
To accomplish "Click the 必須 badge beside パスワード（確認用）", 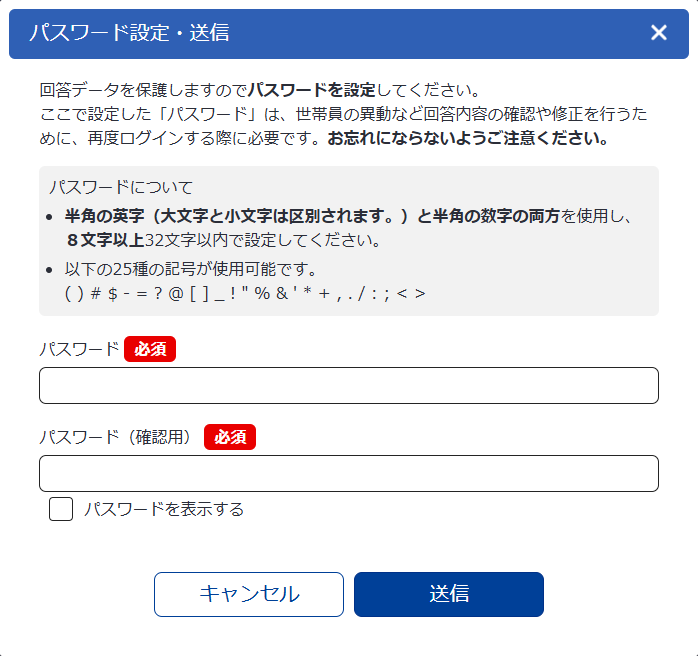I will pyautogui.click(x=230, y=437).
